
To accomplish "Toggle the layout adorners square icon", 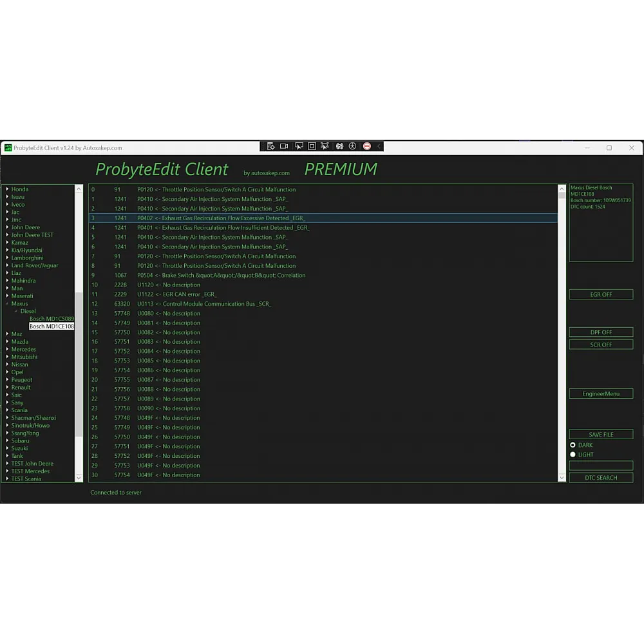I will point(312,146).
